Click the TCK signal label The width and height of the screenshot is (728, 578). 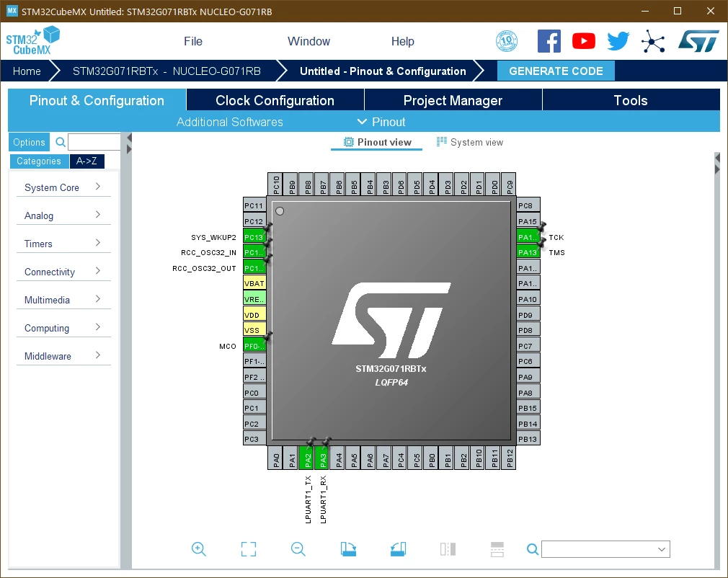pos(556,237)
